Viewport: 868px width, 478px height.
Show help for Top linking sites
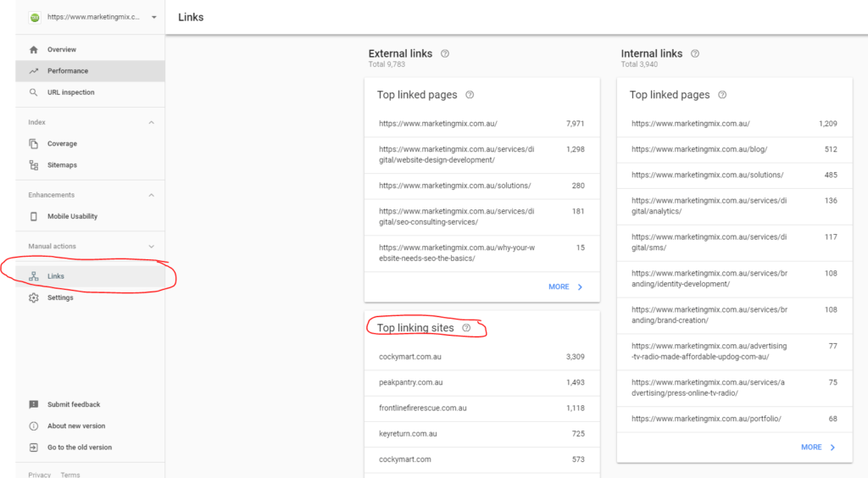pyautogui.click(x=466, y=328)
